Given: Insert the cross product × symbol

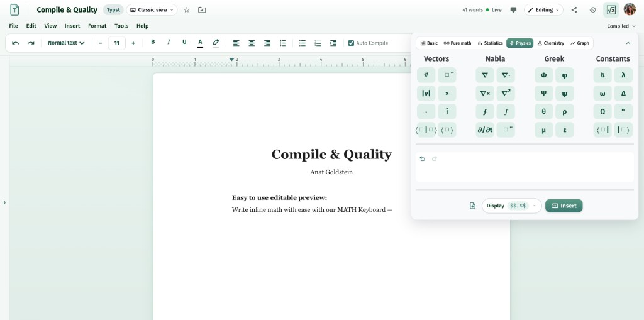Looking at the screenshot, I should tap(447, 93).
